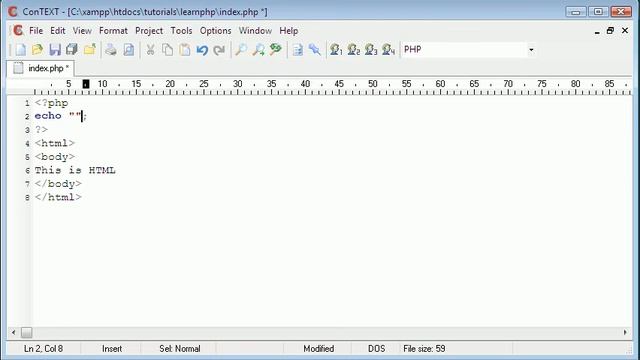Open the Project menu
640x360 pixels.
(x=149, y=31)
